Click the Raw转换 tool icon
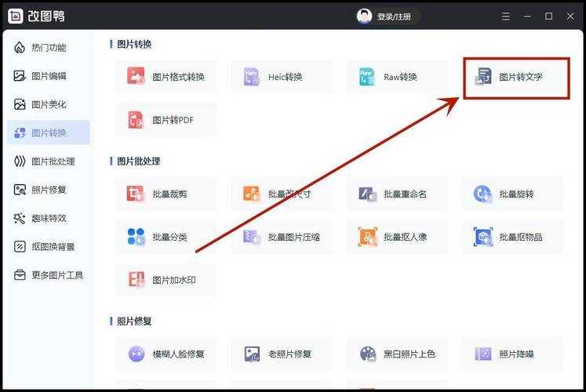Viewport: 586px width, 392px height. 366,77
